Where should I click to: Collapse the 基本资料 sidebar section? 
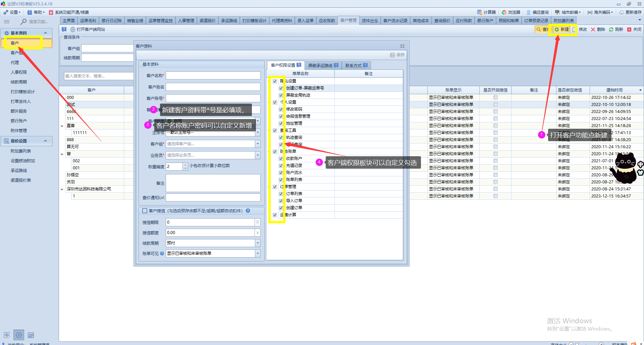[x=45, y=33]
